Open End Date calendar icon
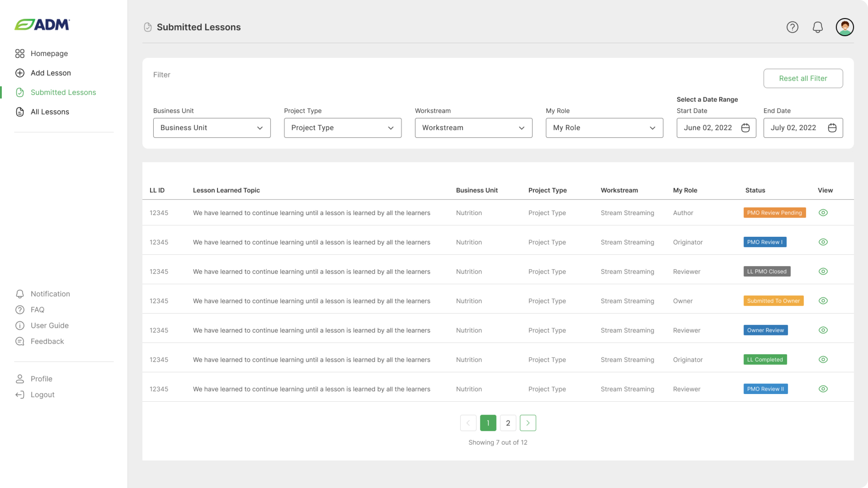The image size is (868, 488). pyautogui.click(x=832, y=128)
